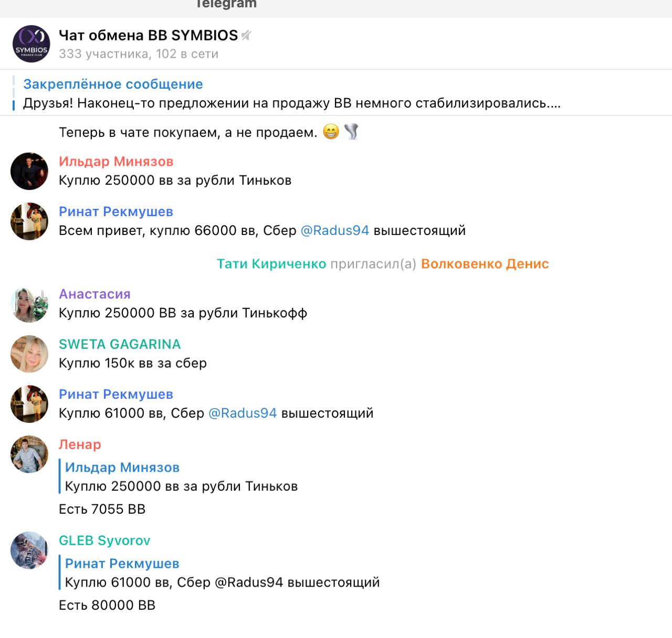672x638 pixels.
Task: Click the @Radus94 mention in Ринат's 61000 вв message
Action: click(243, 413)
